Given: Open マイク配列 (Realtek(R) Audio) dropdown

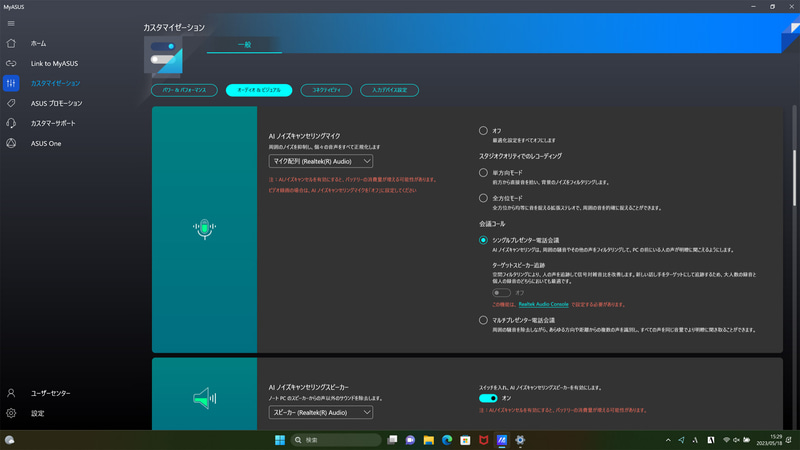Looking at the screenshot, I should pos(321,161).
